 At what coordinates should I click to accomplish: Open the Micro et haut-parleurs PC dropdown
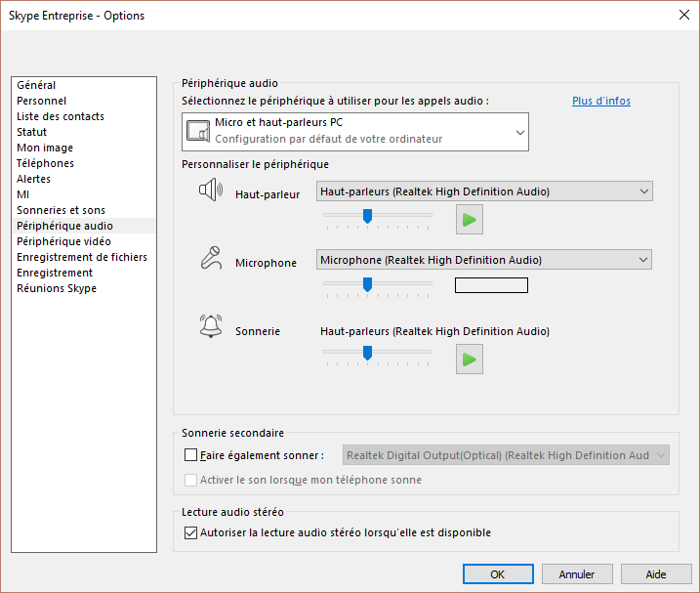click(355, 132)
